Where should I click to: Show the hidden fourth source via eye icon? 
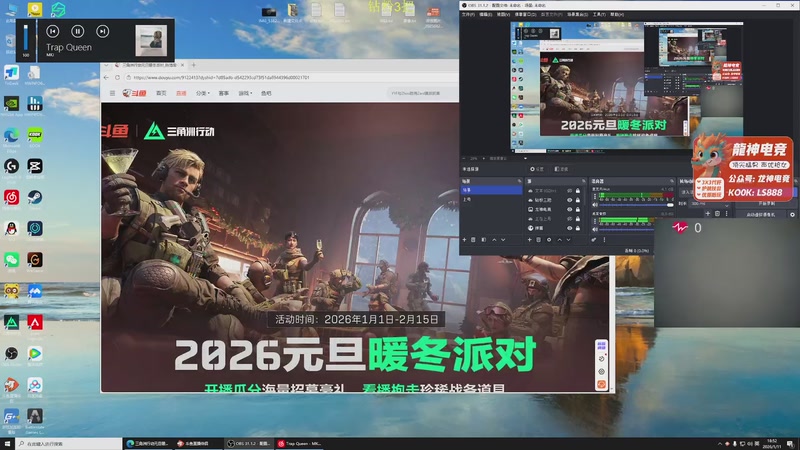coord(569,219)
